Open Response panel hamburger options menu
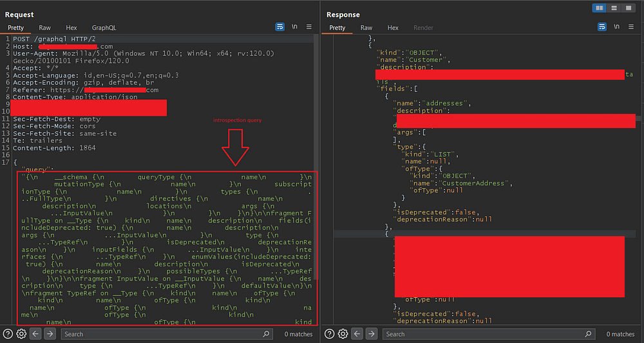The width and height of the screenshot is (644, 343). click(631, 26)
